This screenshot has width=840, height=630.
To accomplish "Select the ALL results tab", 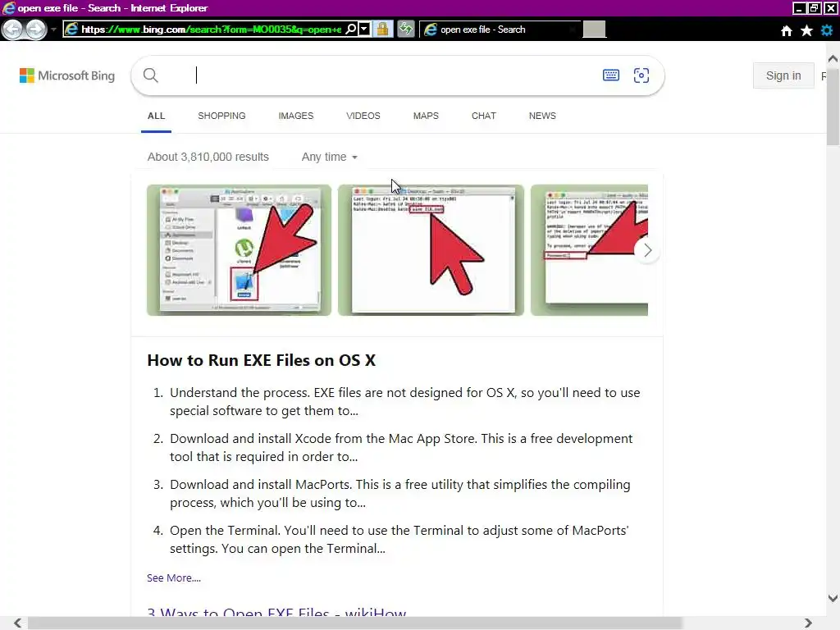I will 157,116.
